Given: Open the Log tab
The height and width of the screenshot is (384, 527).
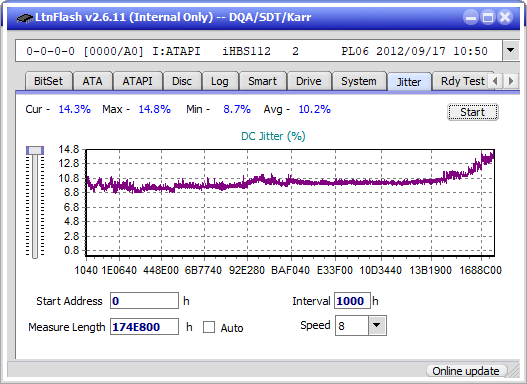Looking at the screenshot, I should (x=219, y=81).
